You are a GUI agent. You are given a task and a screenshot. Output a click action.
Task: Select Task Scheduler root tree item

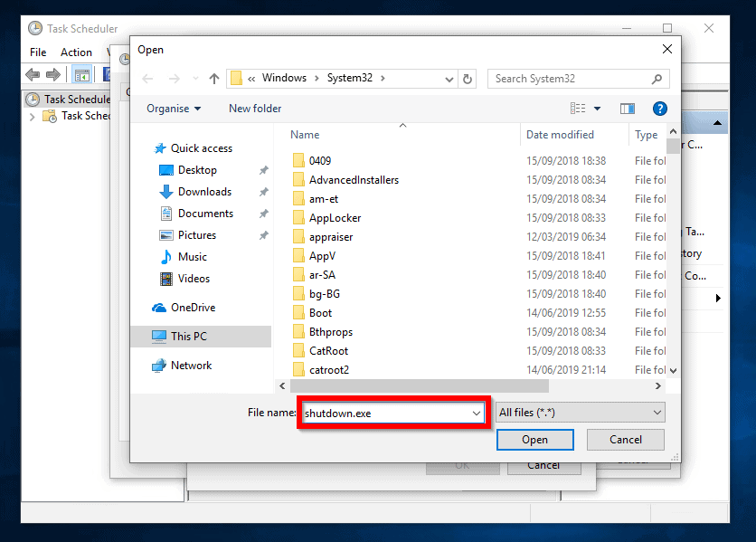(69, 100)
